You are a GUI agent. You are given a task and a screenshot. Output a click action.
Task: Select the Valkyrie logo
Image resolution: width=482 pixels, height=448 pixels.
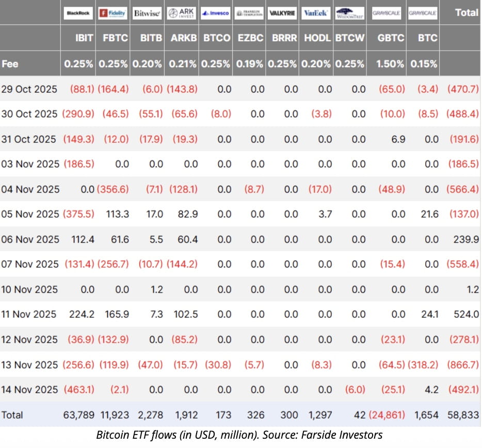point(283,13)
